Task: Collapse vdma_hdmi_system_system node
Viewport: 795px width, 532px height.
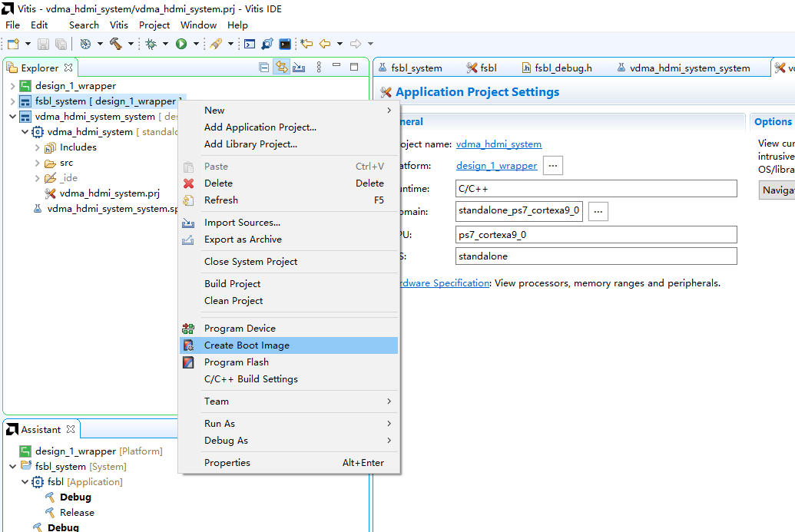Action: [x=13, y=117]
